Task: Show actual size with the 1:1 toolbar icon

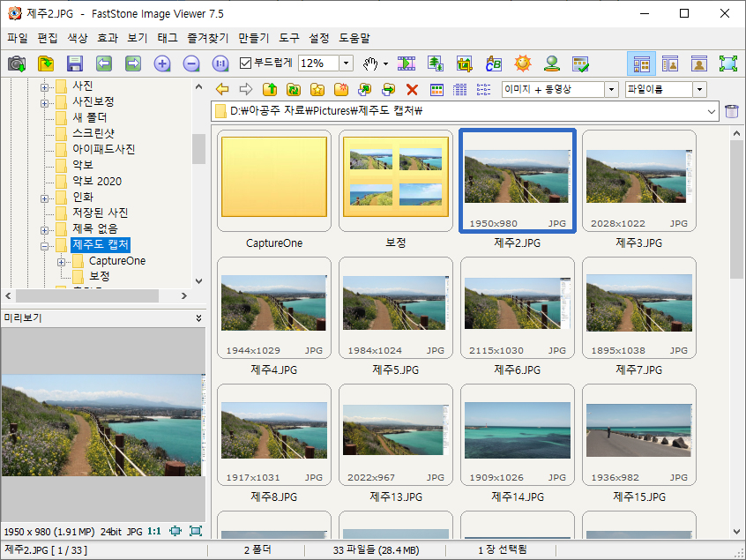Action: [x=220, y=63]
